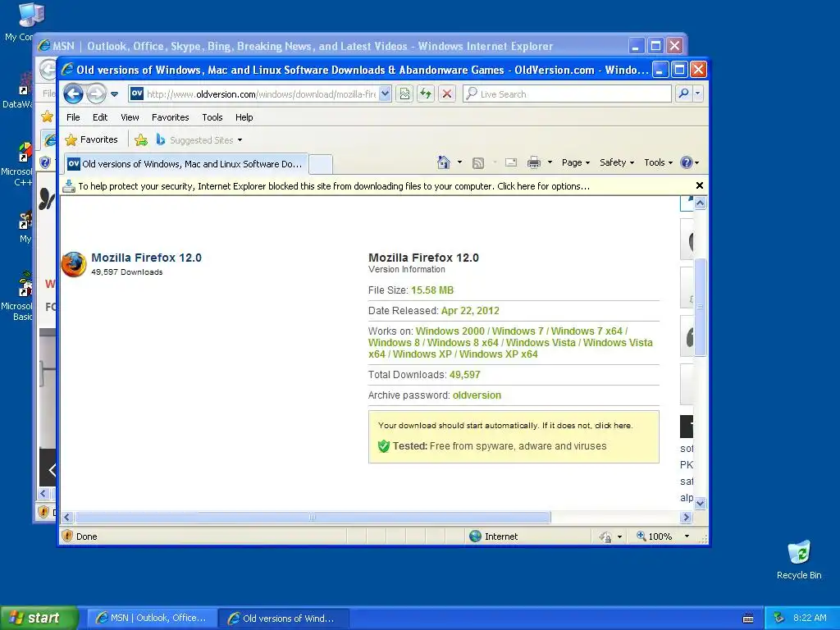Viewport: 840px width, 630px height.
Task: Click the Forward arrow button
Action: (x=96, y=94)
